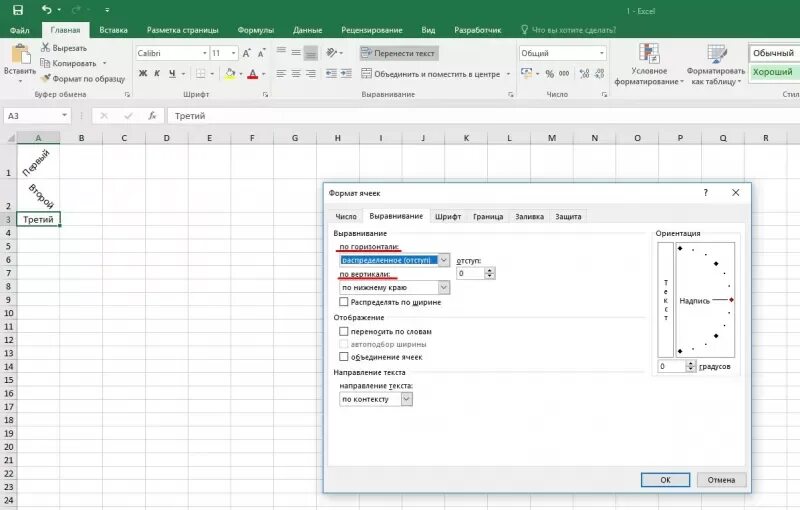Open 'по горизонтали' alignment dropdown
Image resolution: width=800 pixels, height=510 pixels.
pos(444,260)
